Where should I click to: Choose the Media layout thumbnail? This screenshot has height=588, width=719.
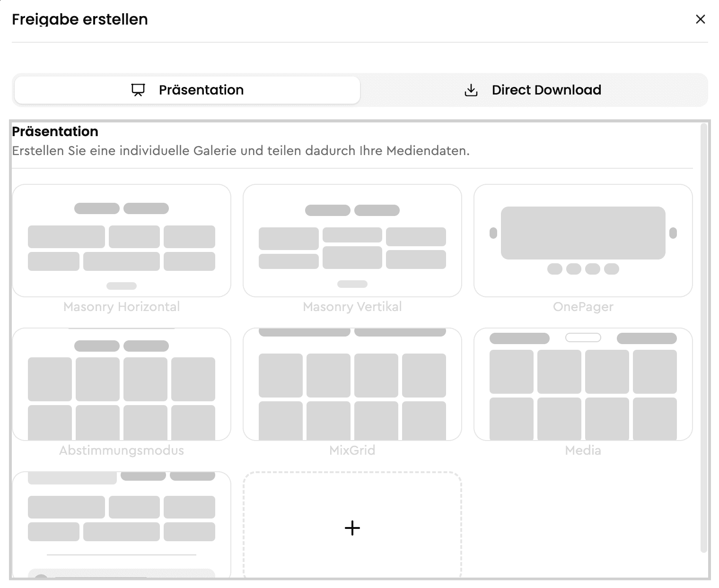point(583,384)
